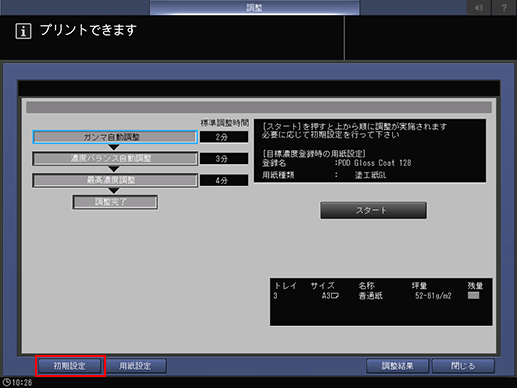Screen dimensions: 517x388
Task: Click 閉じる to close the screen
Action: [x=463, y=366]
